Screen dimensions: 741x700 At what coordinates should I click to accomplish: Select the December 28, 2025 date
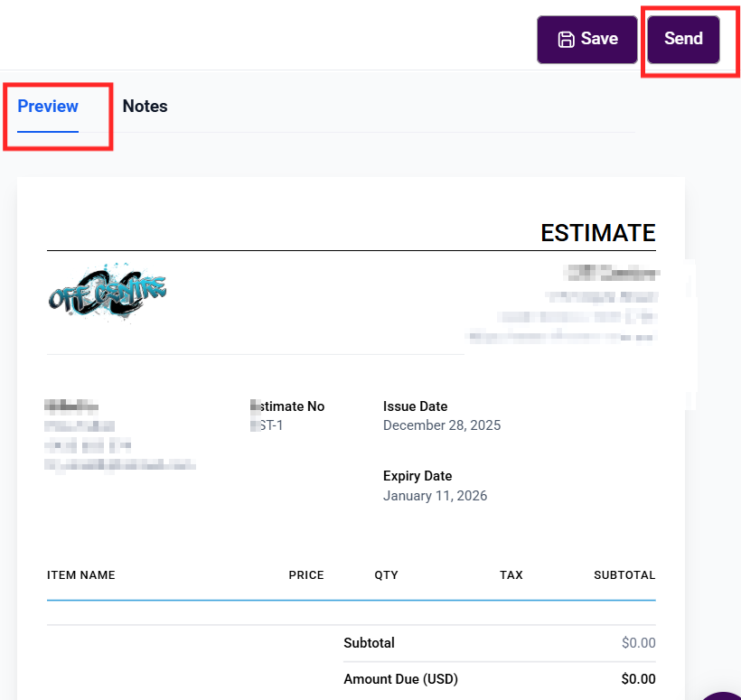(x=441, y=425)
